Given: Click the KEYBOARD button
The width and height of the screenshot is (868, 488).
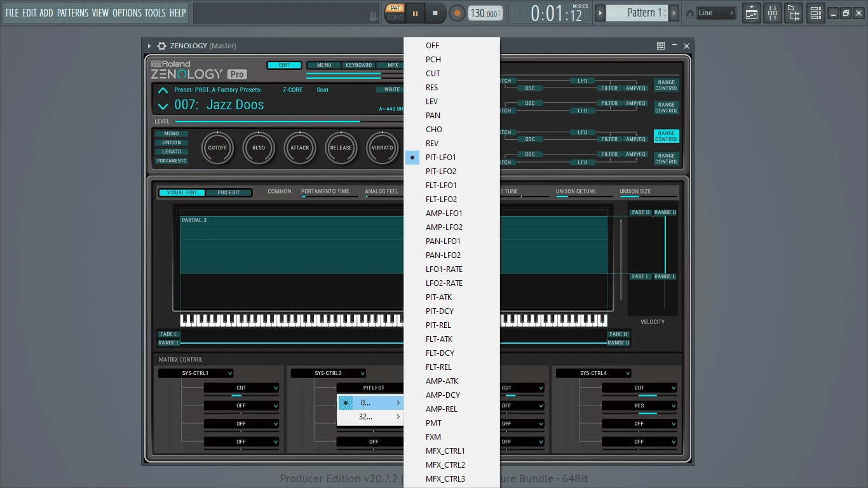Looking at the screenshot, I should click(x=358, y=65).
